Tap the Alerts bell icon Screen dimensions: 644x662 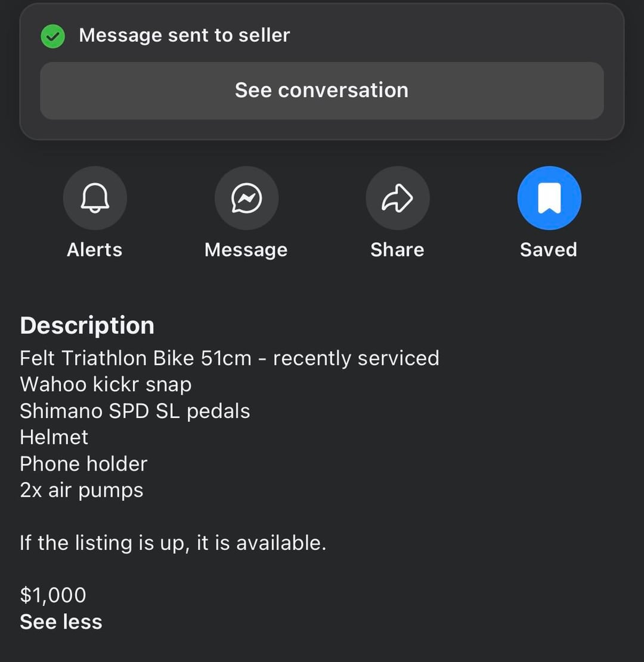(95, 198)
